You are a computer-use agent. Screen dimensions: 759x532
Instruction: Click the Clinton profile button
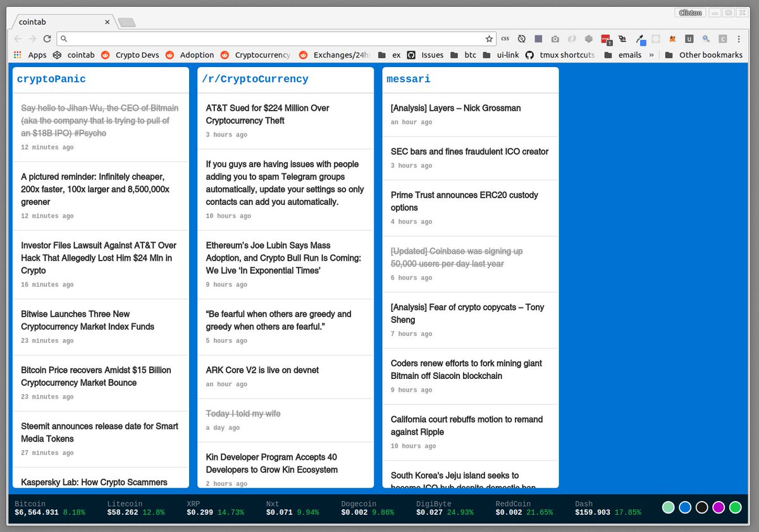click(690, 13)
